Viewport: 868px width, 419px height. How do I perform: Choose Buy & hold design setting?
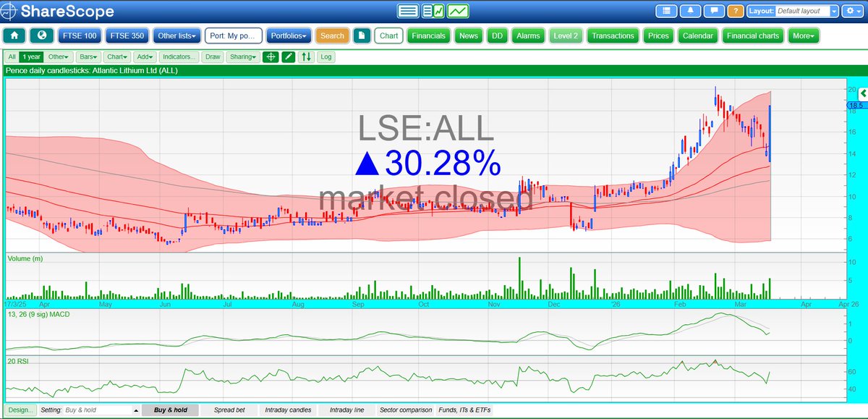(x=171, y=410)
